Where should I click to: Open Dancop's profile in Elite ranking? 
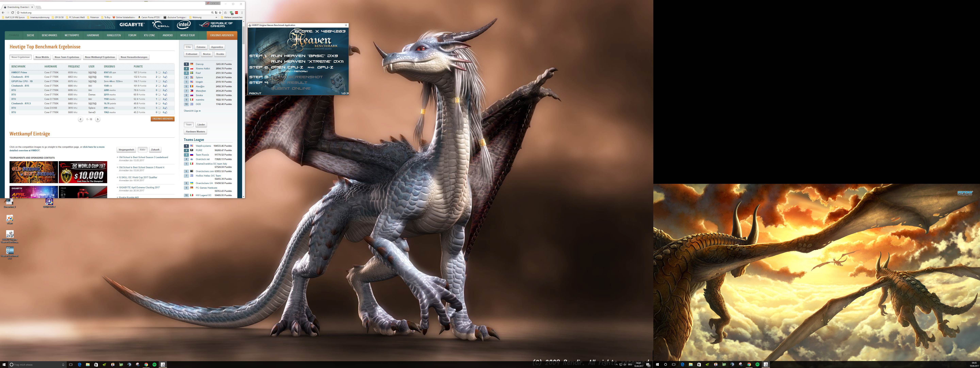tap(200, 64)
